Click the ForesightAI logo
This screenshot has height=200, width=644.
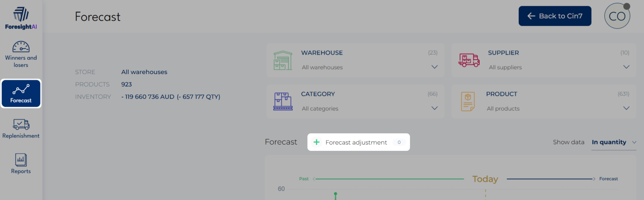21,18
